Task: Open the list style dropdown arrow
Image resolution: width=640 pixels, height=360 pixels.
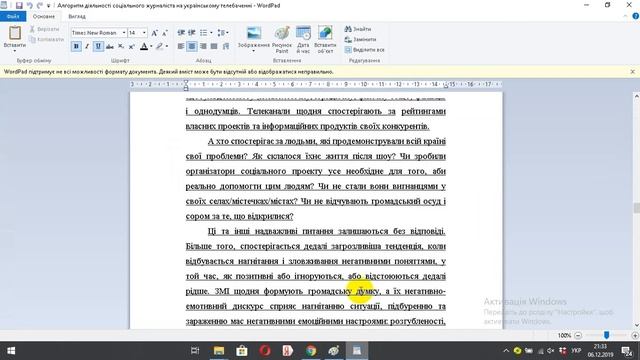Action: coord(211,33)
